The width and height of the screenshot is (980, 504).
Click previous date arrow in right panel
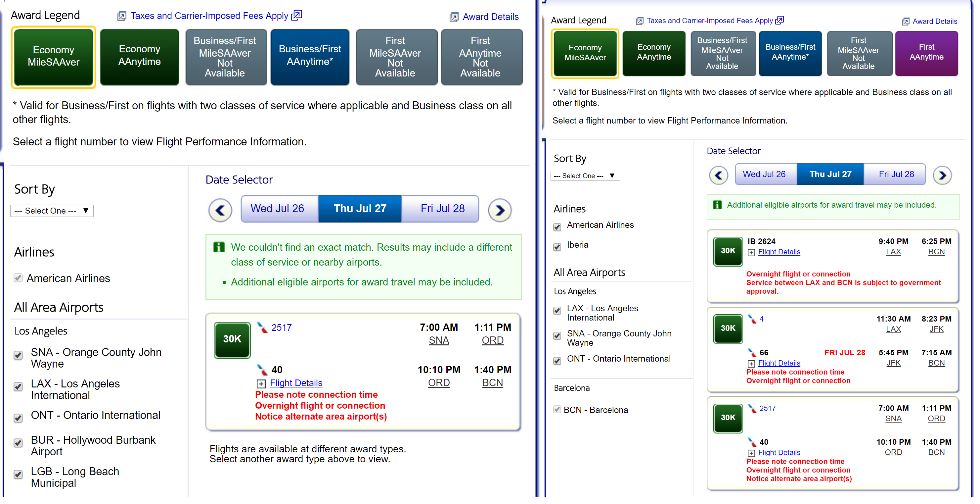[718, 176]
